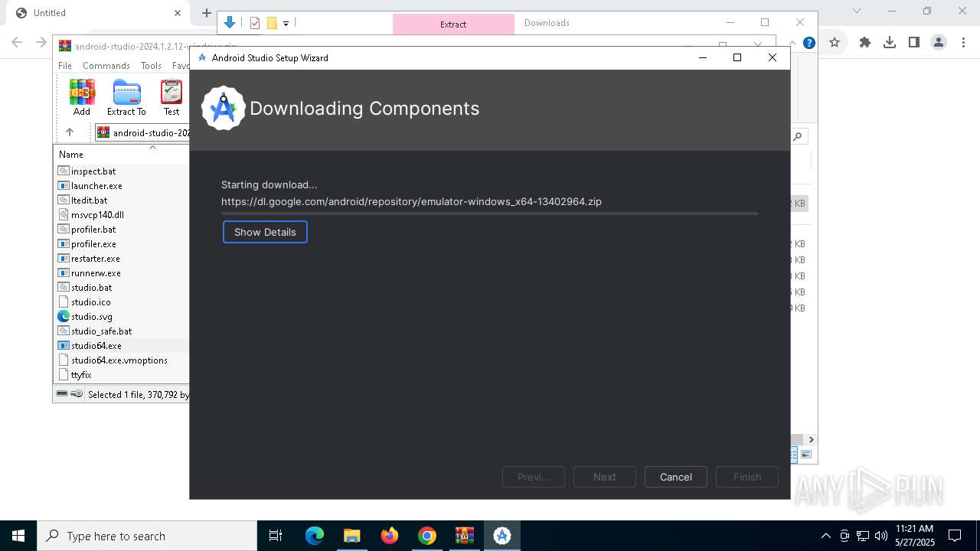The width and height of the screenshot is (980, 551).
Task: Click the properties checkmark icon in Explorer toolbar
Action: [x=255, y=23]
